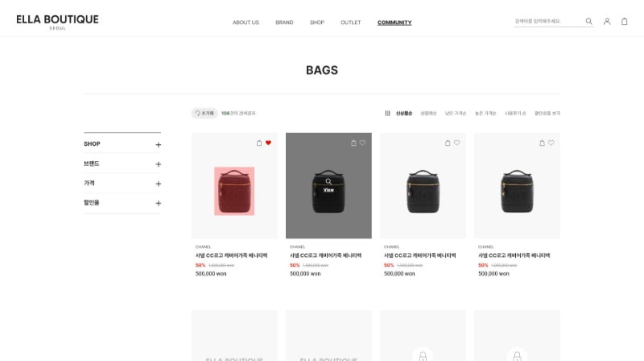
Task: Click the search text input field
Action: tap(548, 21)
